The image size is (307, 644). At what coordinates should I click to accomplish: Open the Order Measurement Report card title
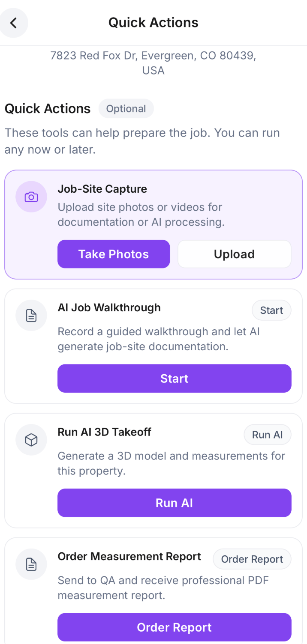(129, 556)
